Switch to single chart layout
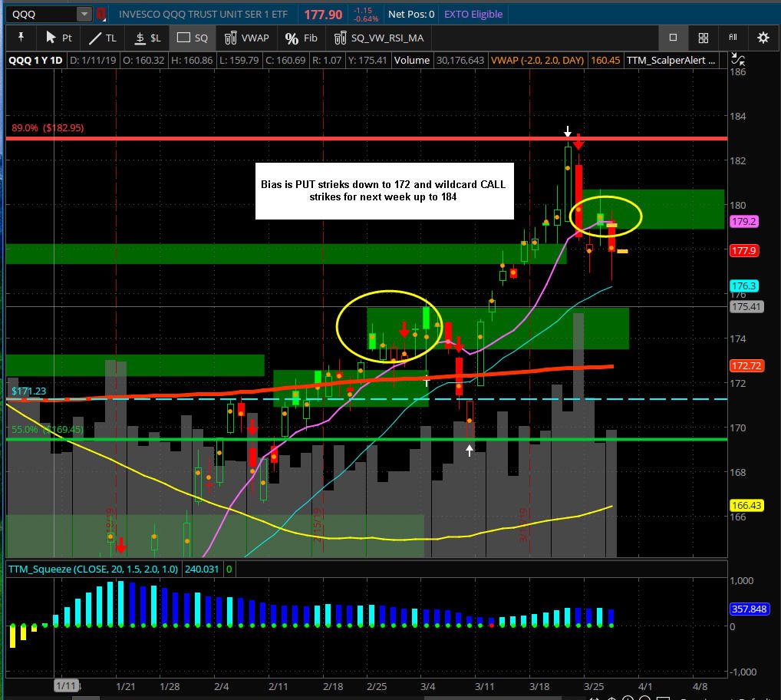Viewport: 781px width, 700px height. (673, 38)
